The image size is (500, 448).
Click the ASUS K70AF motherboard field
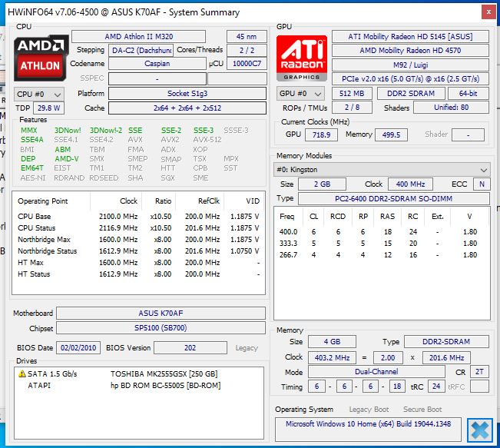161,313
